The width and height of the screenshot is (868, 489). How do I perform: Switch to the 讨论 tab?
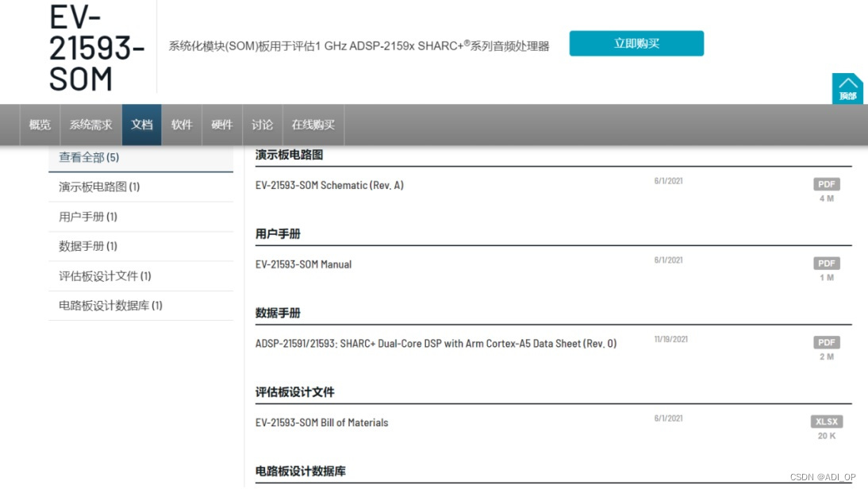(x=263, y=125)
